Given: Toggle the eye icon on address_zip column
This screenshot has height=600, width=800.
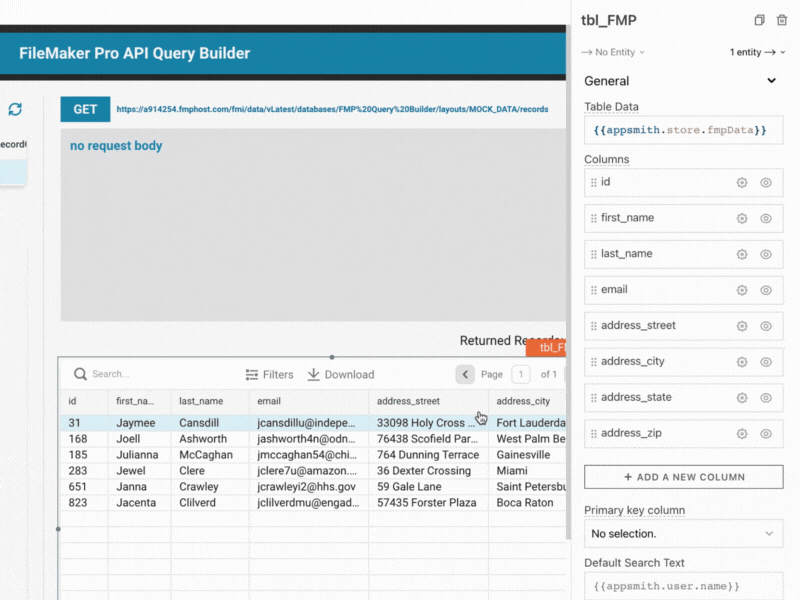Looking at the screenshot, I should pos(766,433).
